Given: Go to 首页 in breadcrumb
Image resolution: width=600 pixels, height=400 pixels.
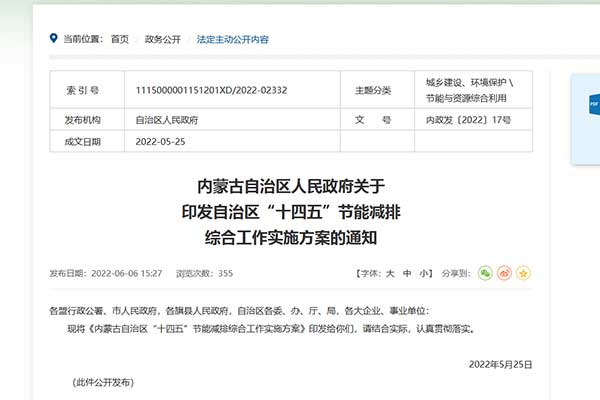Looking at the screenshot, I should 120,40.
